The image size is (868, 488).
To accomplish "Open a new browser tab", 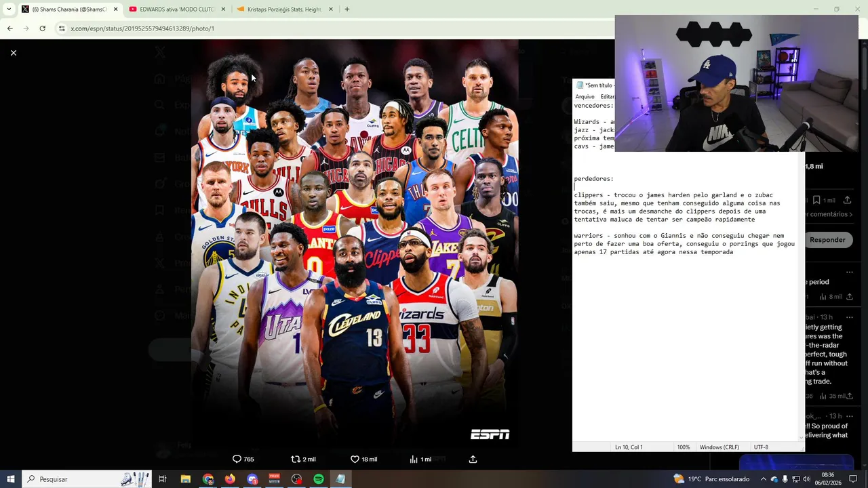I will [x=347, y=9].
